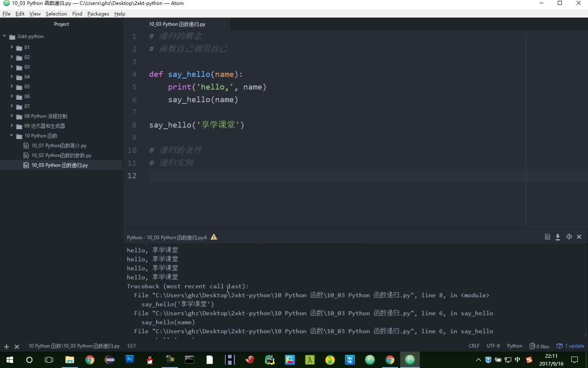This screenshot has width=588, height=368.
Task: Collapse the 2xkt-python project root
Action: (4, 36)
